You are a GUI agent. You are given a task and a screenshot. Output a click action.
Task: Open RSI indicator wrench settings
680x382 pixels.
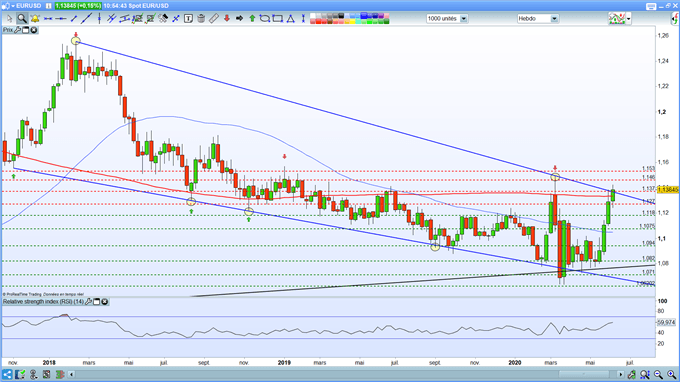point(88,301)
